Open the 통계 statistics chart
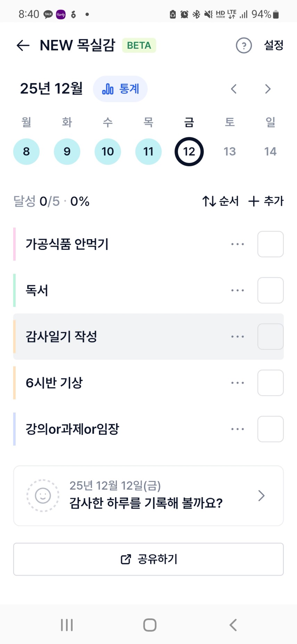 [x=120, y=89]
